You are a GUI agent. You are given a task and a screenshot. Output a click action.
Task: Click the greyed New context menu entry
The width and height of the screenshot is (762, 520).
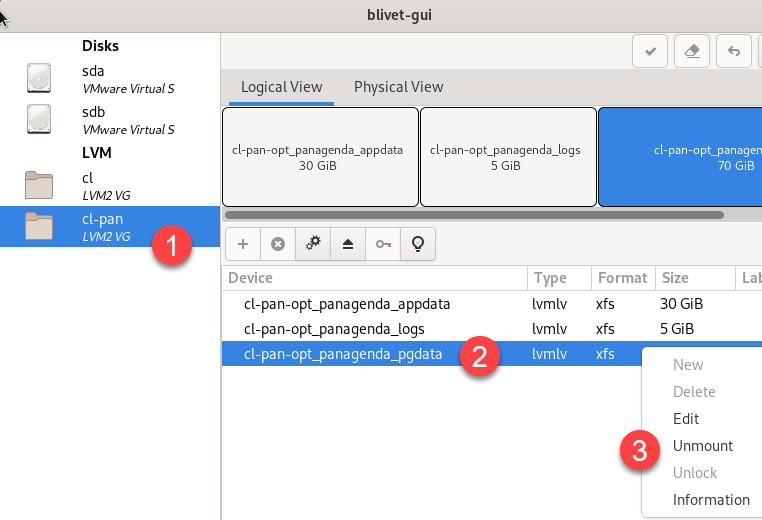tap(688, 364)
